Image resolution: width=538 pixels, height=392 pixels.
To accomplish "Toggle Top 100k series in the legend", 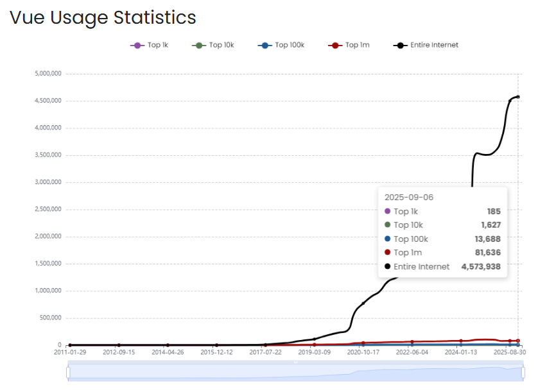I will coord(281,45).
